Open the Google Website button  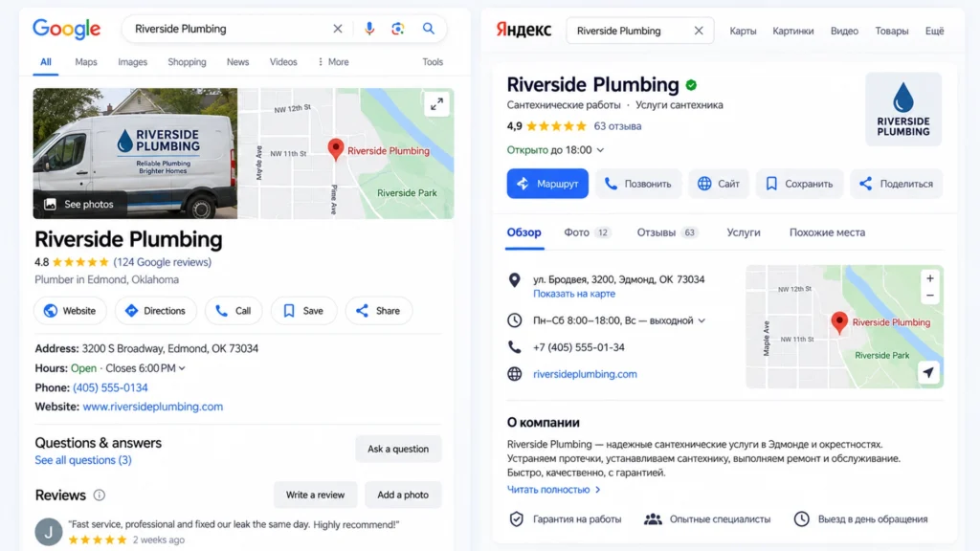pos(70,311)
